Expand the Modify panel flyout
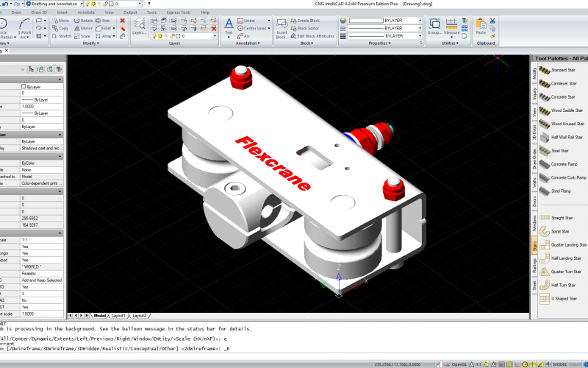Viewport: 588px width, 368px height. (90, 43)
